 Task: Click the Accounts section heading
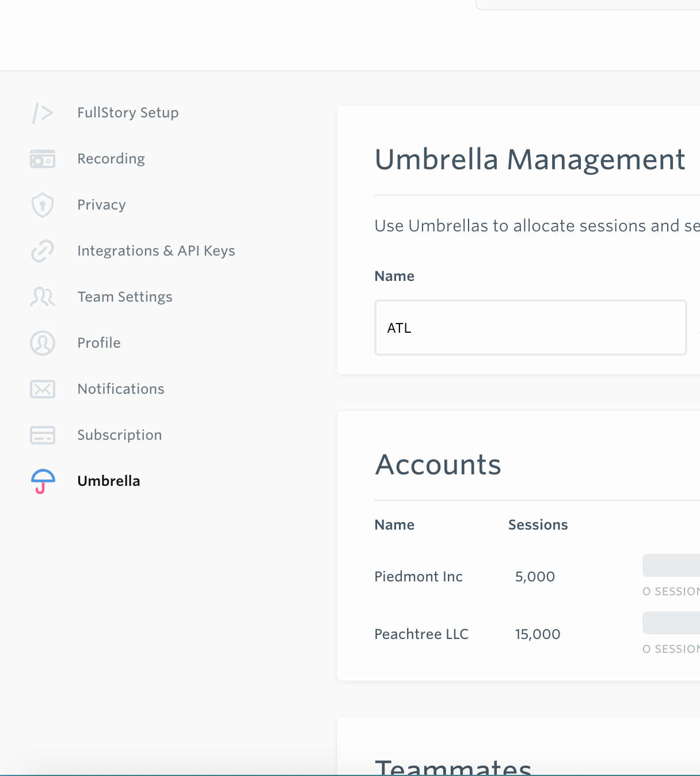pos(438,464)
